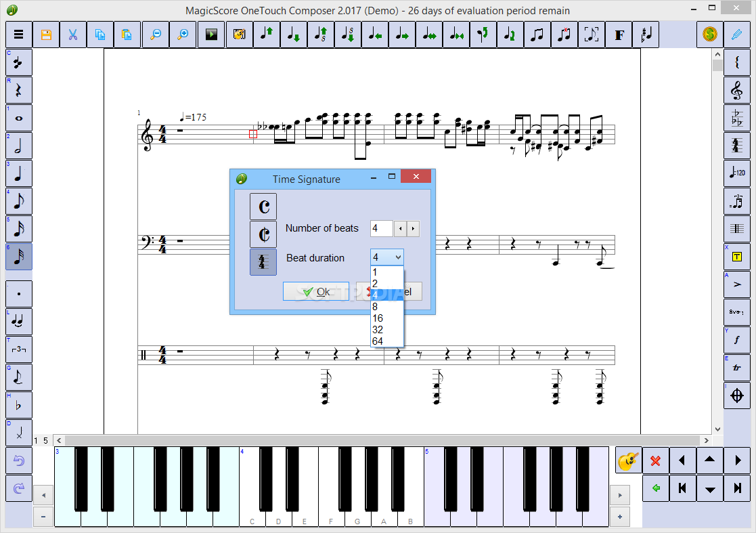This screenshot has height=533, width=756.
Task: Click the guitar icon near keyboard
Action: point(628,461)
